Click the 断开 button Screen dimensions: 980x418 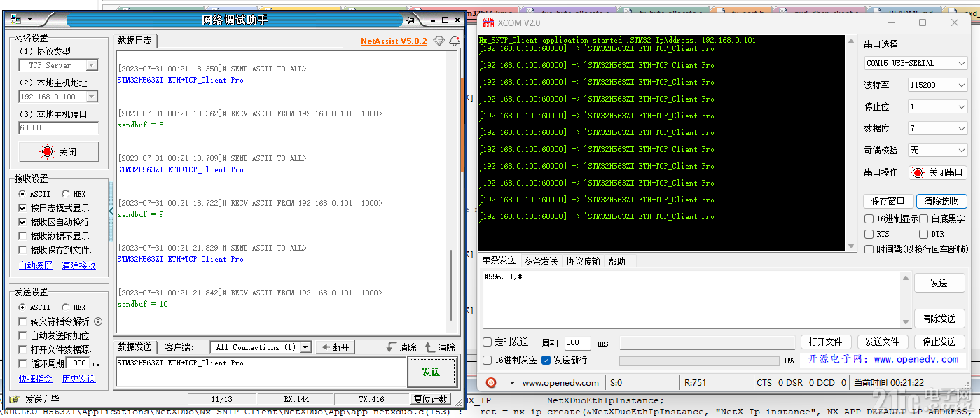[x=335, y=347]
